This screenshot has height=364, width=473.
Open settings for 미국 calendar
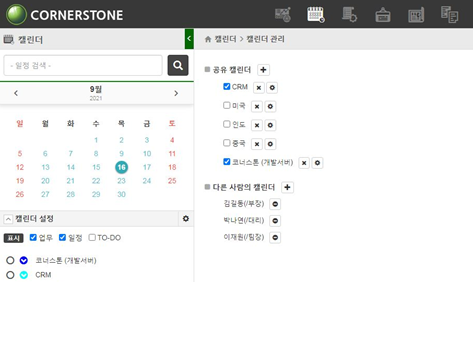click(270, 107)
